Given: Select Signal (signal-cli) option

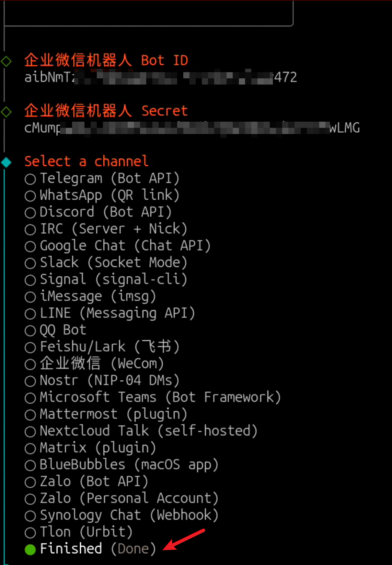Looking at the screenshot, I should point(30,280).
